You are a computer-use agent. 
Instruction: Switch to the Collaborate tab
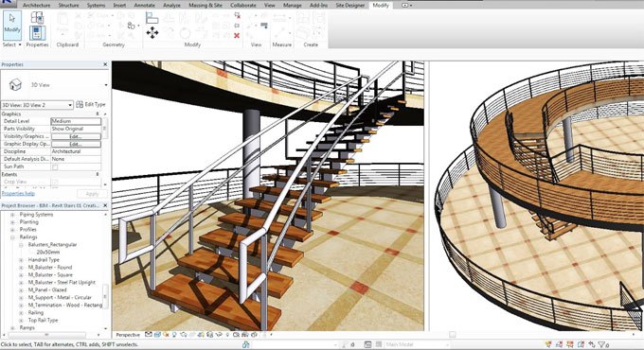click(x=243, y=6)
